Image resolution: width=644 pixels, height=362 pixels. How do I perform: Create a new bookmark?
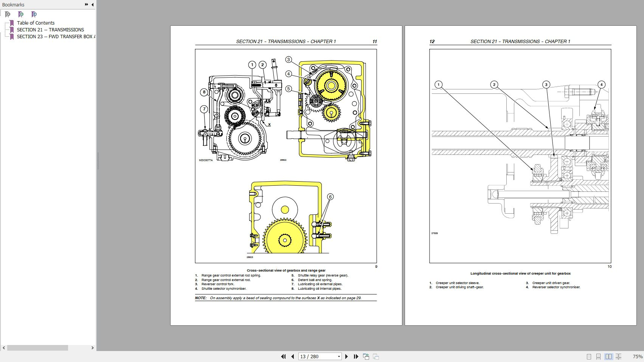[21, 14]
